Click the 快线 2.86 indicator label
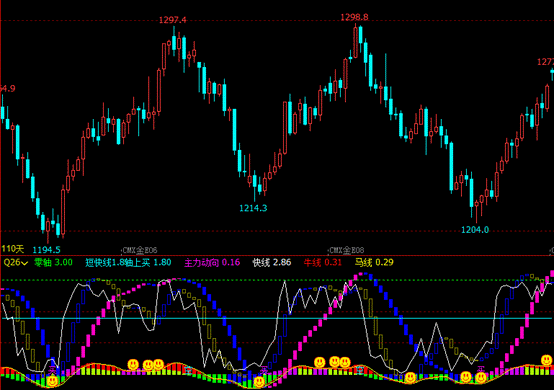The width and height of the screenshot is (554, 390). (x=272, y=262)
